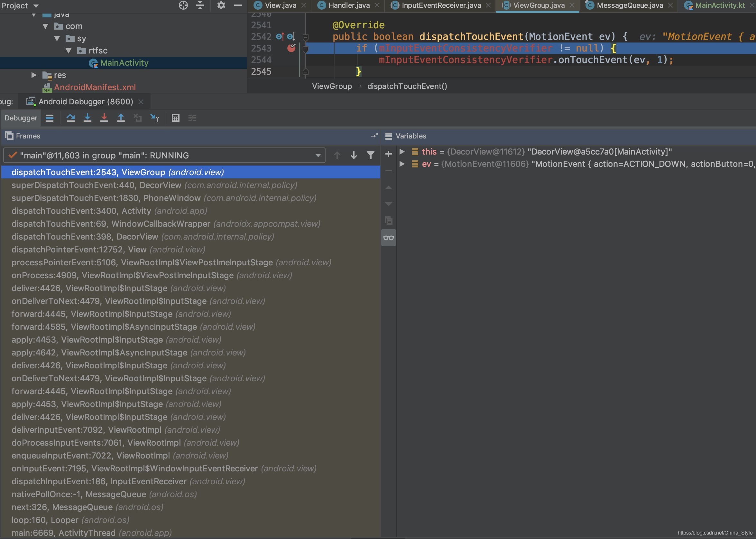The image size is (756, 539).
Task: Open Project panel settings gear
Action: click(221, 5)
